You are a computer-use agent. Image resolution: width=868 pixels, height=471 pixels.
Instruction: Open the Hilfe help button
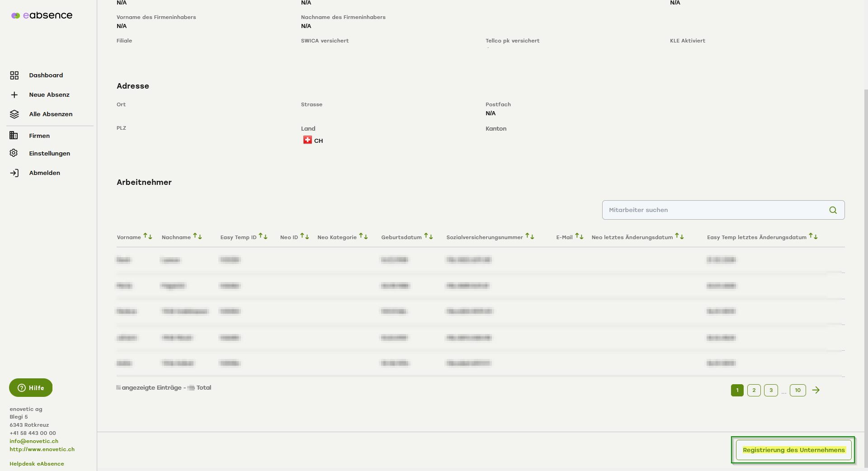(31, 388)
